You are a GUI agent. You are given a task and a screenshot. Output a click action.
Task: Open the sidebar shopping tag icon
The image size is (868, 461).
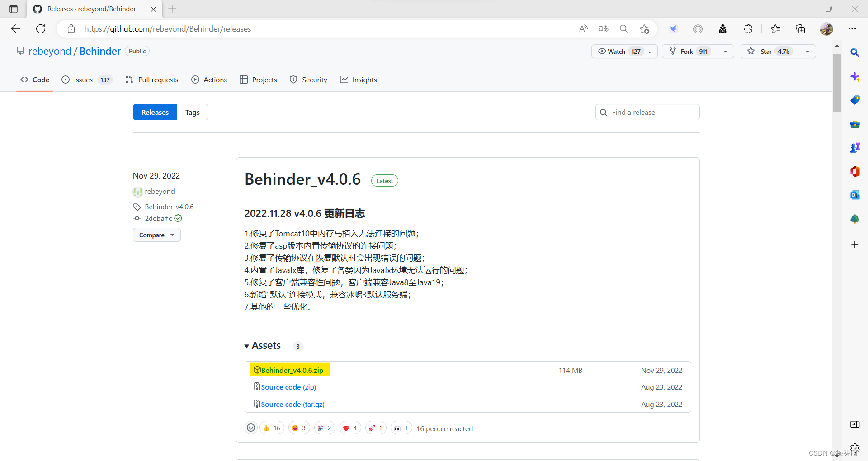(x=855, y=100)
